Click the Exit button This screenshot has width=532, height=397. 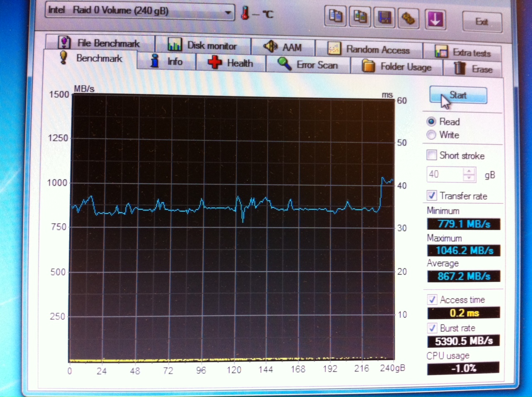482,22
